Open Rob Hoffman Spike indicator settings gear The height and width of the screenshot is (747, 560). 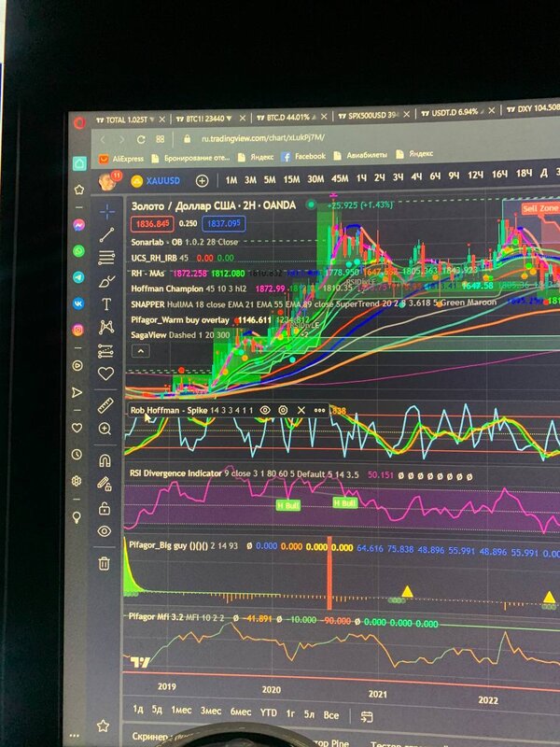(283, 410)
